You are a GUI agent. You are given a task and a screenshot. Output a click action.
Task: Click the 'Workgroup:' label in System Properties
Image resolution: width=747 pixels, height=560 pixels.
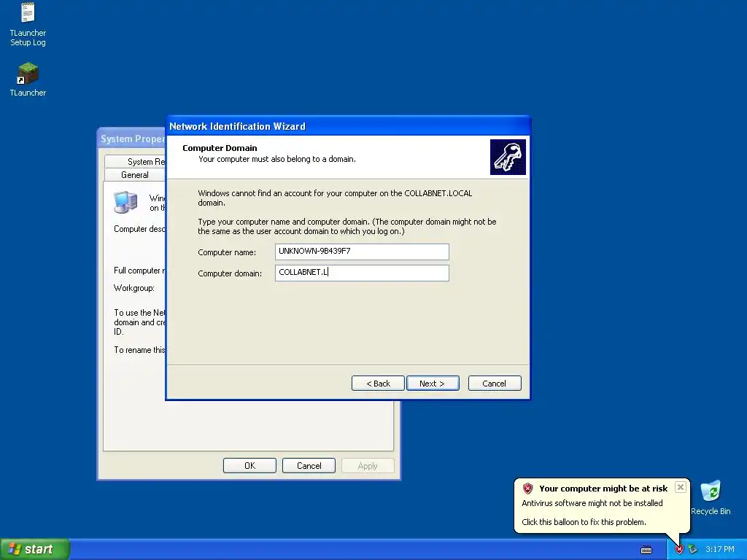[134, 288]
